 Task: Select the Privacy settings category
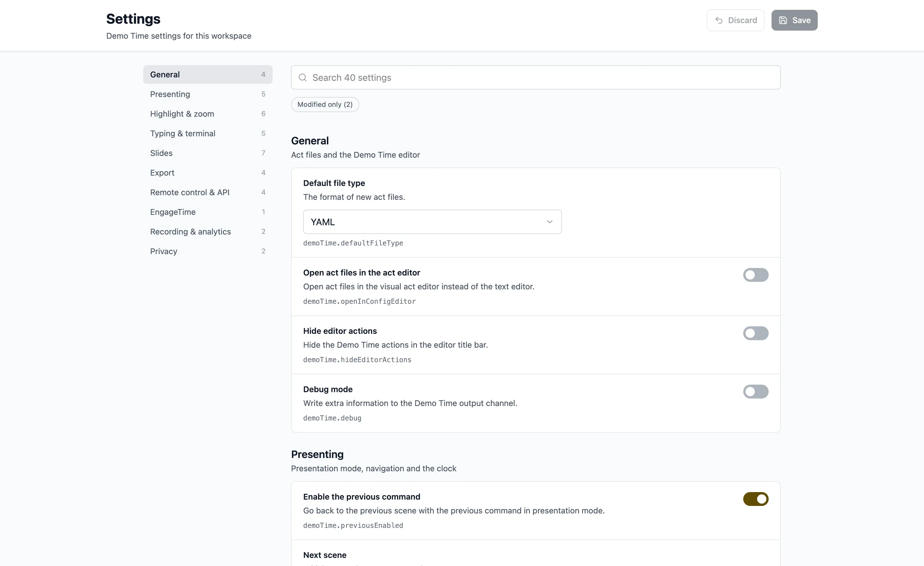(x=207, y=251)
